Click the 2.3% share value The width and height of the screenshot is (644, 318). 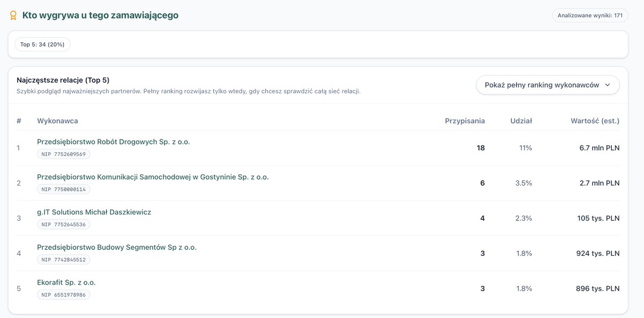point(524,218)
